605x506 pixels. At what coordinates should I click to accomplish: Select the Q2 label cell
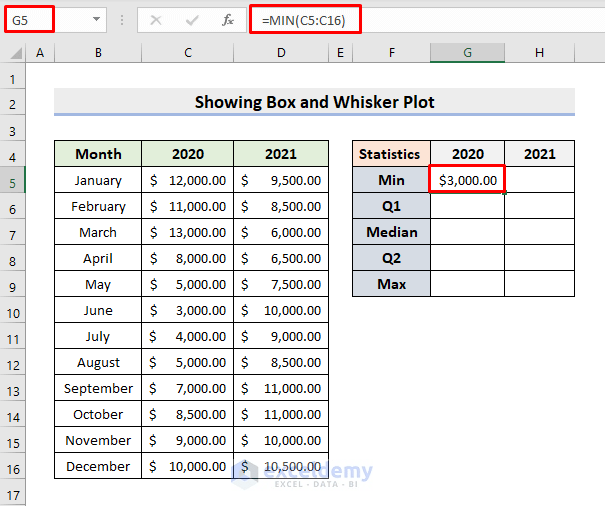click(x=391, y=258)
